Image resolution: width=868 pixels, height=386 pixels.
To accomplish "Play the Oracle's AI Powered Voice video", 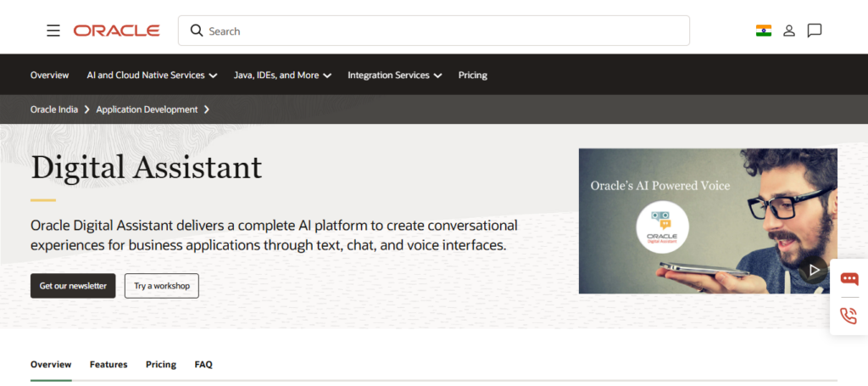I will click(x=813, y=270).
